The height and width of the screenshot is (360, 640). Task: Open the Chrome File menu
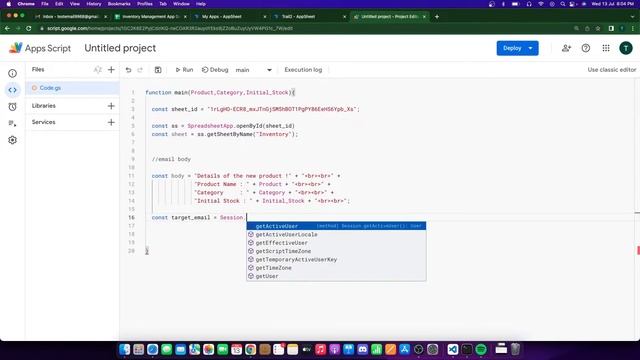[x=45, y=4]
